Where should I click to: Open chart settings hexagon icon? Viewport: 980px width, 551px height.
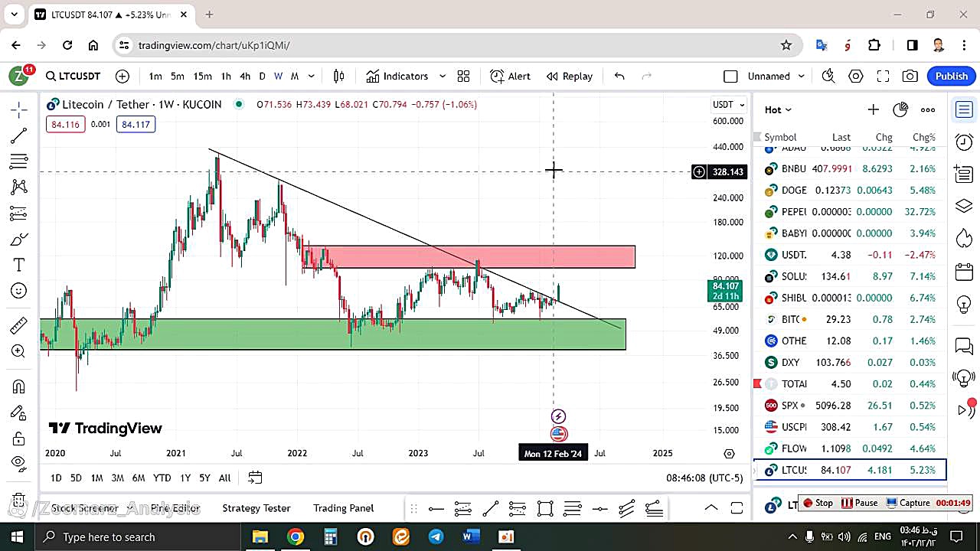(856, 76)
